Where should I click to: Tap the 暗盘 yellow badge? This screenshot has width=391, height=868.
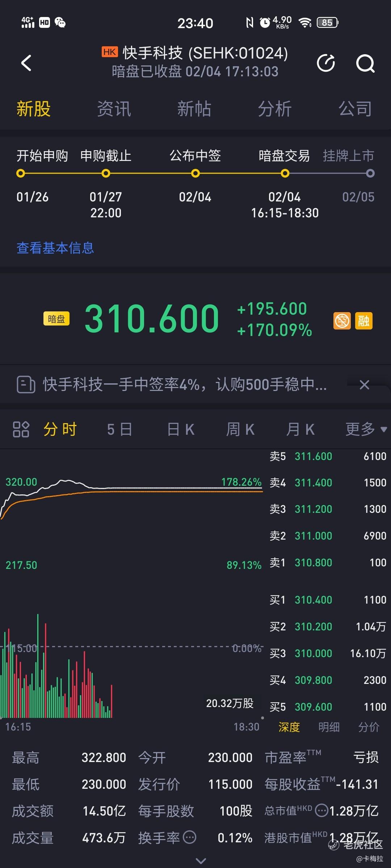pyautogui.click(x=56, y=319)
